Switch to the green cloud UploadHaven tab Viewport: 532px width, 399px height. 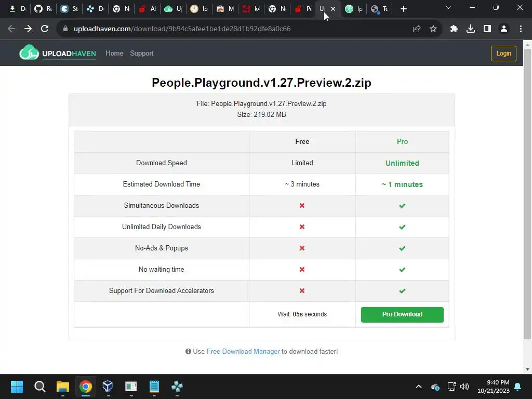[x=173, y=9]
